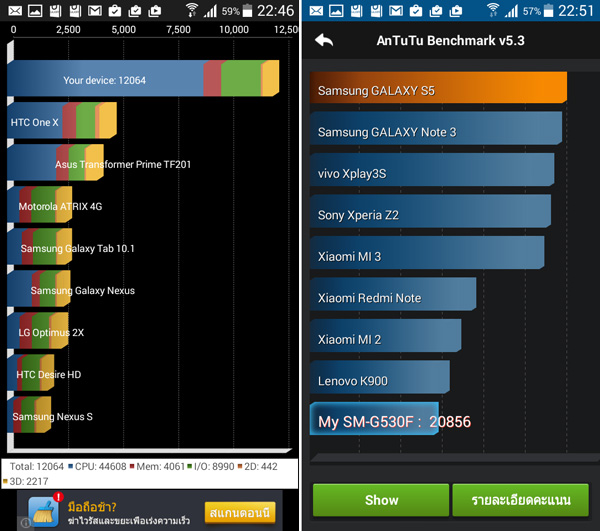Tap the 3D: 2217 legend entry
This screenshot has height=531, width=600.
pos(26,481)
